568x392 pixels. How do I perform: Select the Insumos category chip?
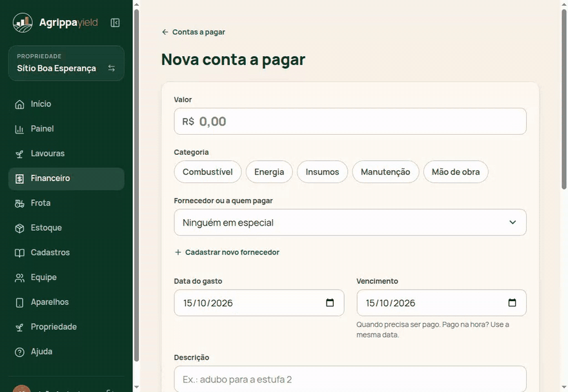(x=322, y=172)
